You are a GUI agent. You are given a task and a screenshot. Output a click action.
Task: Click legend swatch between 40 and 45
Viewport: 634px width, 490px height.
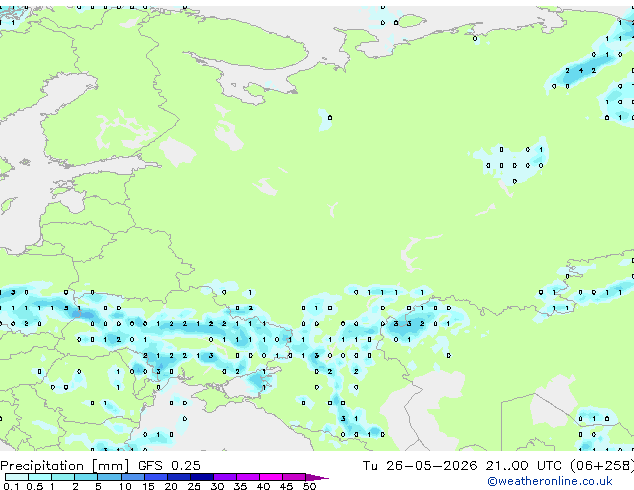pyautogui.click(x=271, y=477)
